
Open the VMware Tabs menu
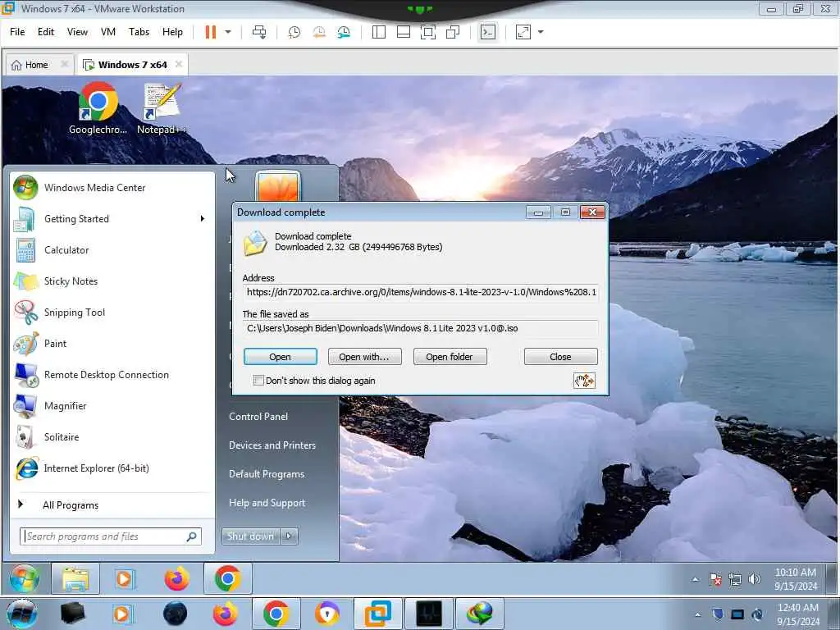click(139, 32)
